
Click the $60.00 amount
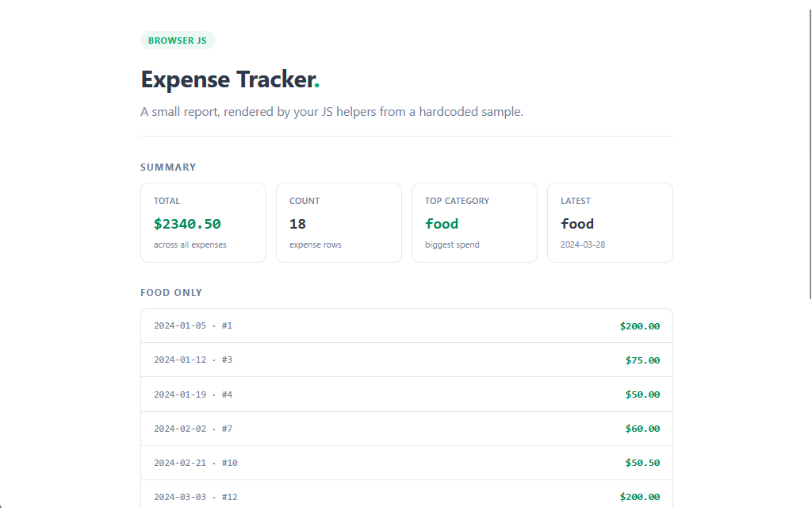click(x=642, y=429)
